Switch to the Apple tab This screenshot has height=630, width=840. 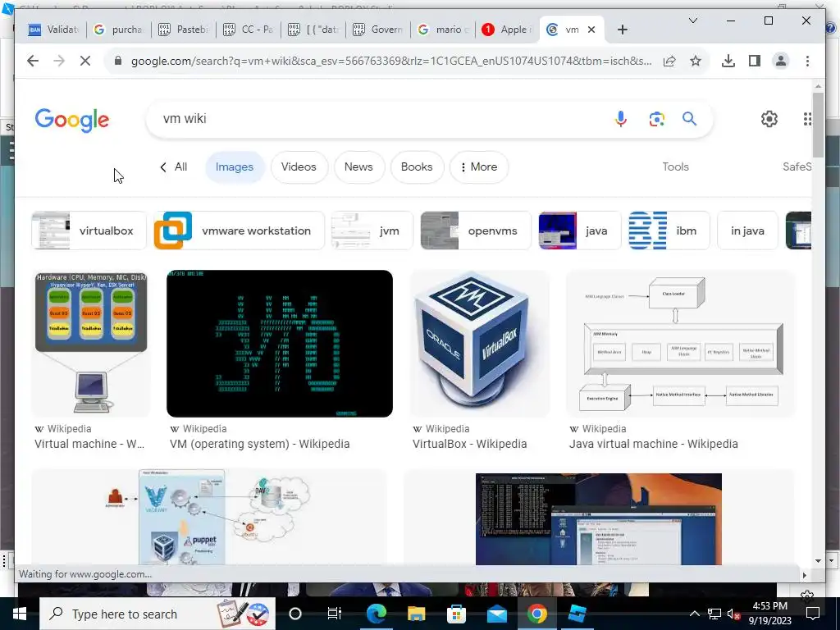pos(508,30)
